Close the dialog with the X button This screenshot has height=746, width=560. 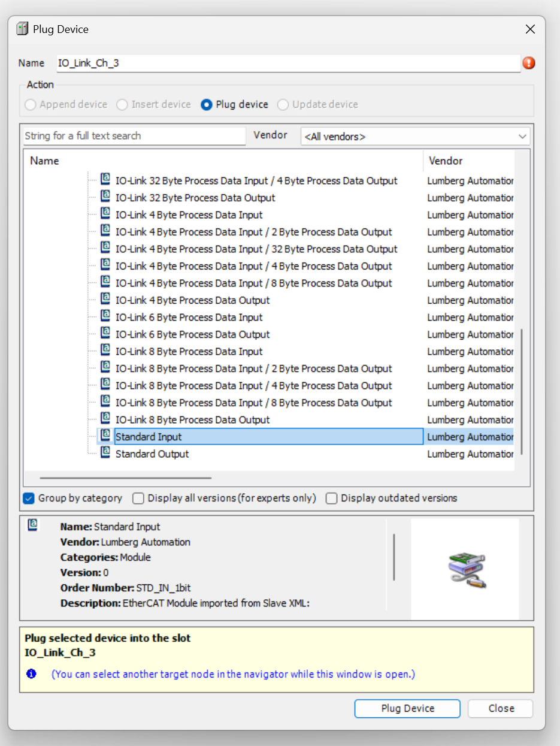pyautogui.click(x=530, y=29)
